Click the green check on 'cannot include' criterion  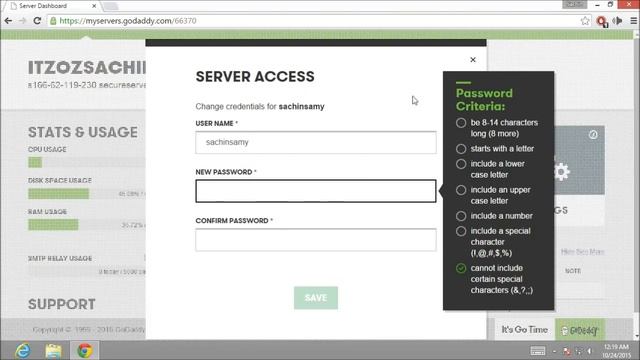click(461, 268)
